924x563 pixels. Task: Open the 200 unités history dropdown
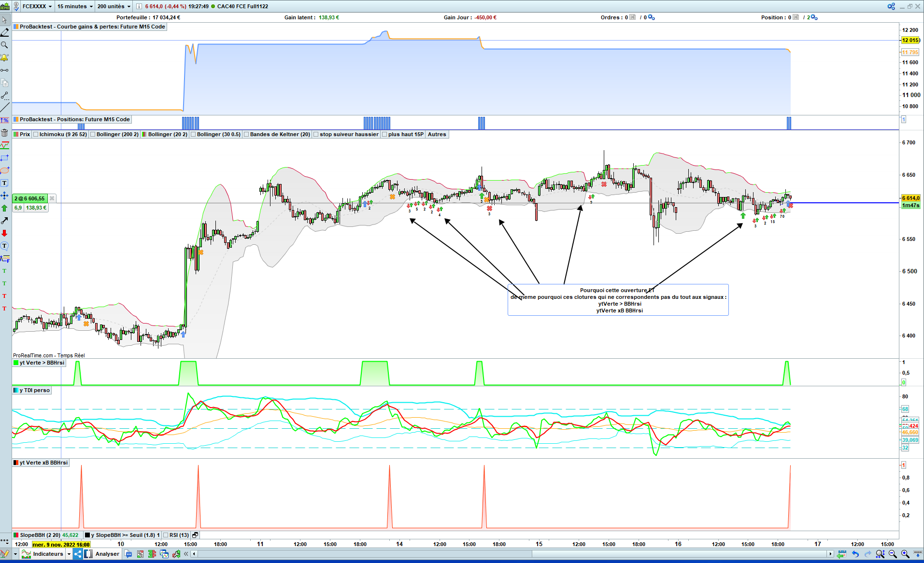point(114,6)
